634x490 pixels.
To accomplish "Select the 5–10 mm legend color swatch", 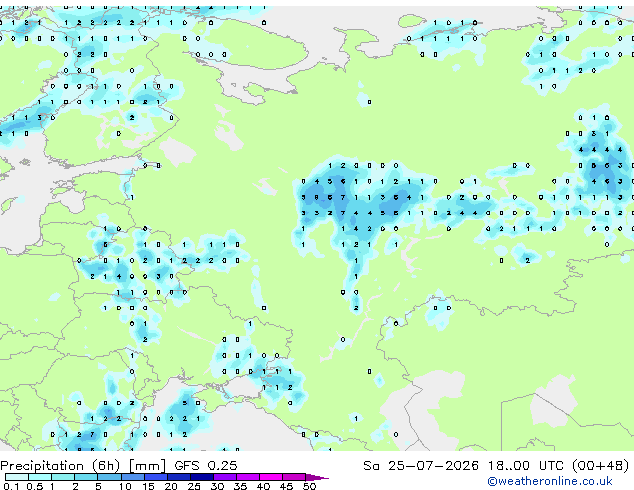I will click(x=109, y=477).
